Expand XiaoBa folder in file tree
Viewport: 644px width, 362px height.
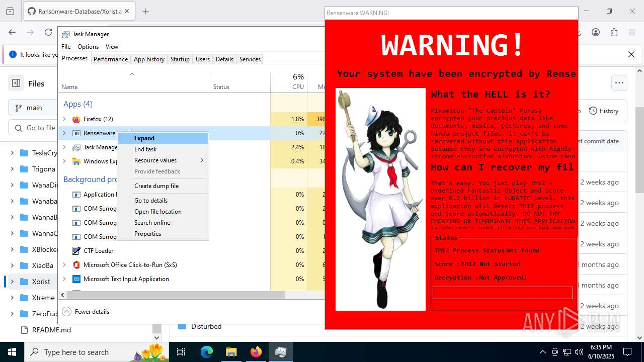click(12, 265)
